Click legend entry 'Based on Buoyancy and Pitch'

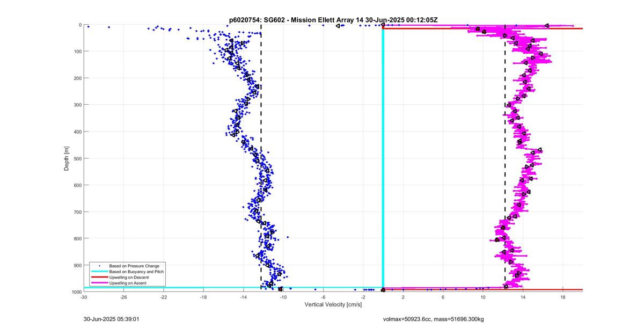click(136, 272)
